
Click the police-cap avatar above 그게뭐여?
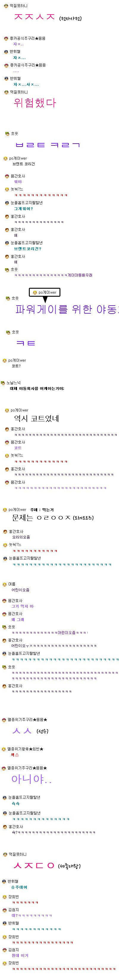coord(7,203)
